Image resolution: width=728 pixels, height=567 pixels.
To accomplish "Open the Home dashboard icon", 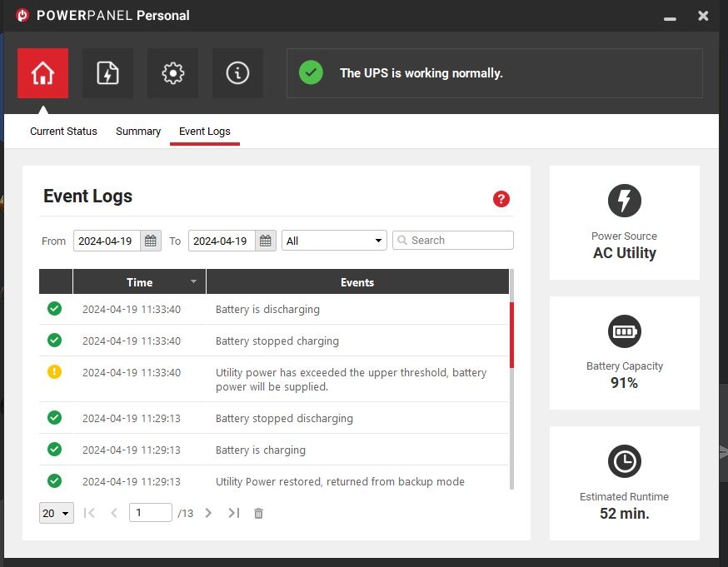I will tap(42, 73).
